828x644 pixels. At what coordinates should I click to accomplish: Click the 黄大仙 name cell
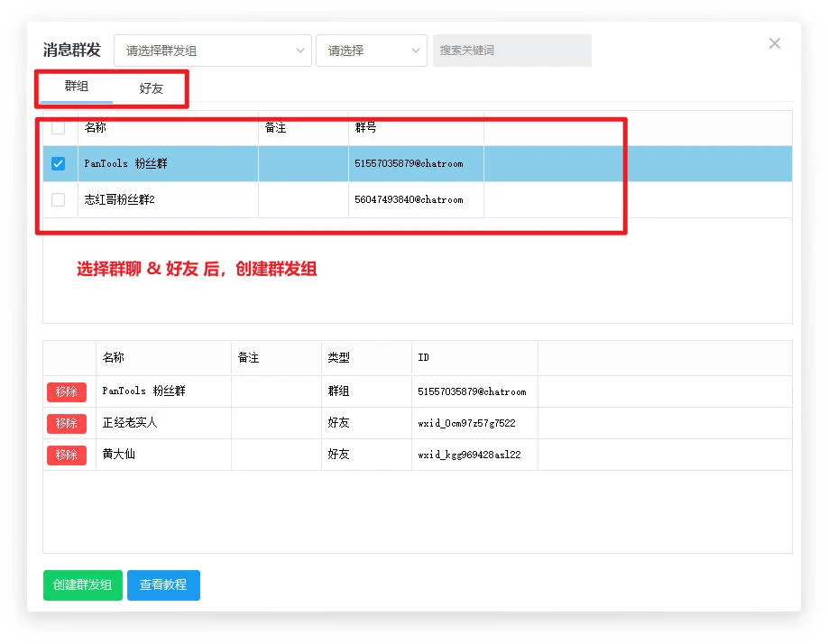click(163, 455)
